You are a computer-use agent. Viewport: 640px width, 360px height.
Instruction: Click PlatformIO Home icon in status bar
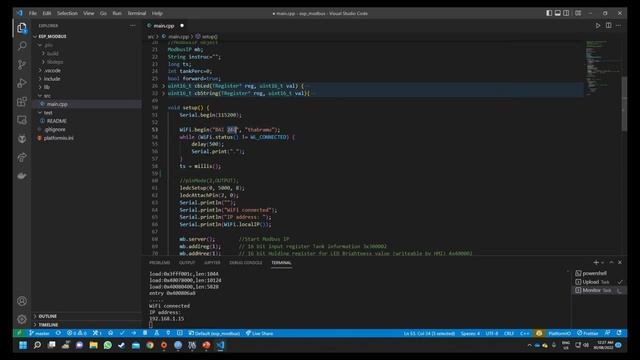click(111, 333)
